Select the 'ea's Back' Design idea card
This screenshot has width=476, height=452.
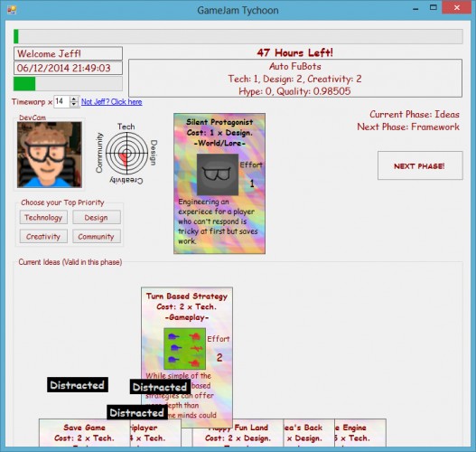point(309,433)
